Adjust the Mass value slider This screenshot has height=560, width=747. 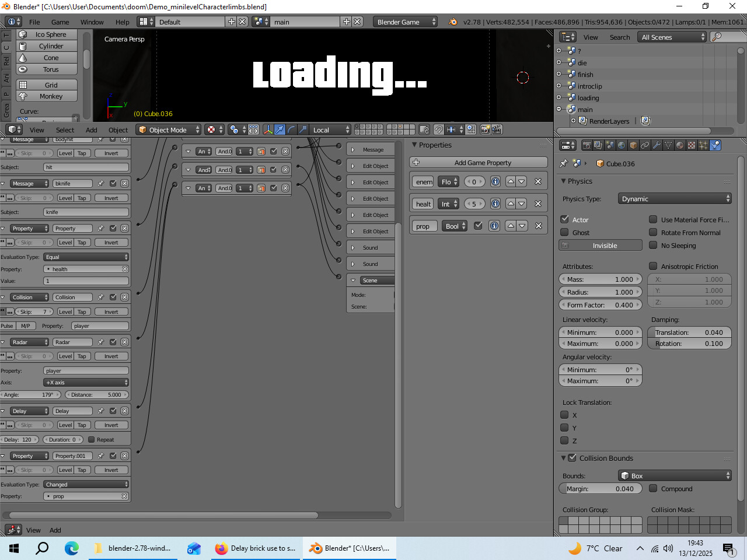point(601,279)
